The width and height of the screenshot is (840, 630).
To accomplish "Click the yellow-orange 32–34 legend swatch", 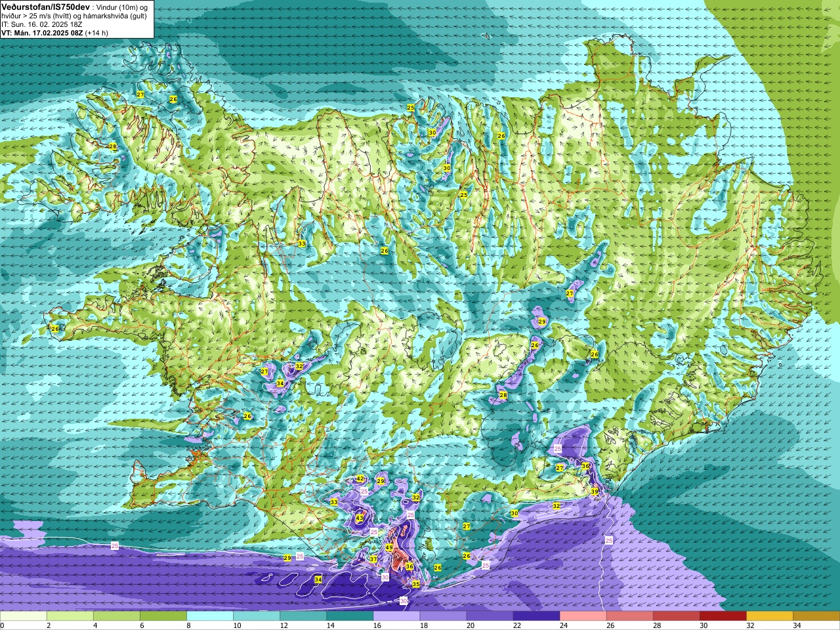I will point(770,616).
